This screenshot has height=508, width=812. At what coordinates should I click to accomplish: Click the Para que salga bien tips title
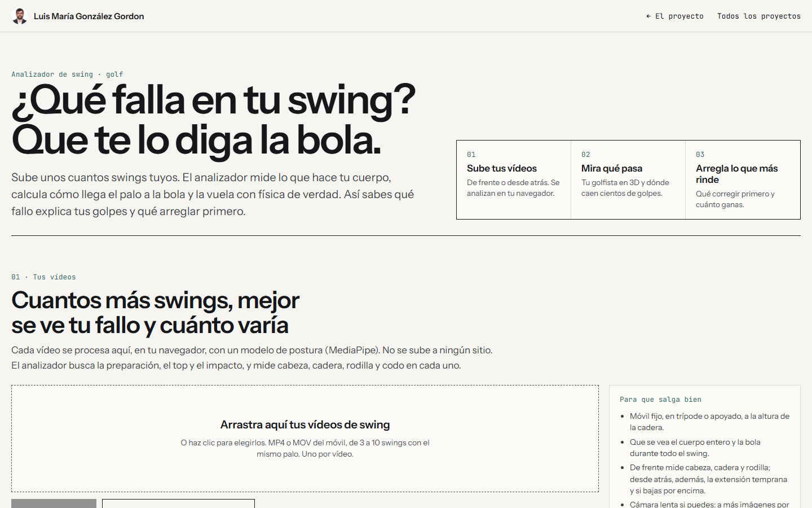pos(660,400)
